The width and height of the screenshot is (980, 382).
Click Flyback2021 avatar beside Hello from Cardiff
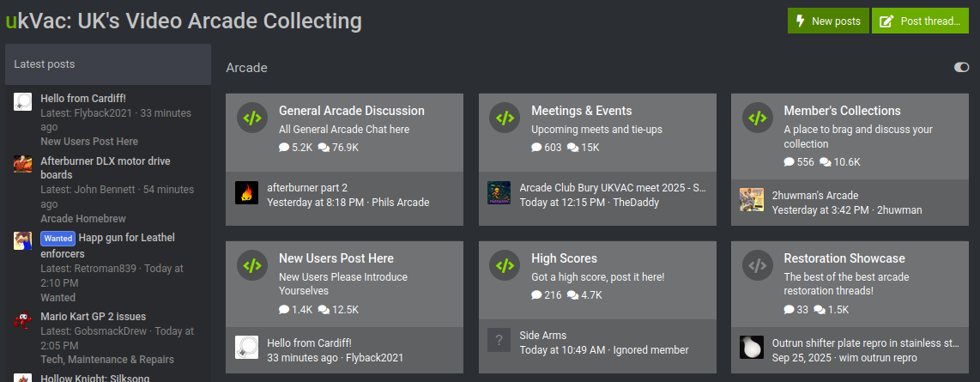point(247,348)
